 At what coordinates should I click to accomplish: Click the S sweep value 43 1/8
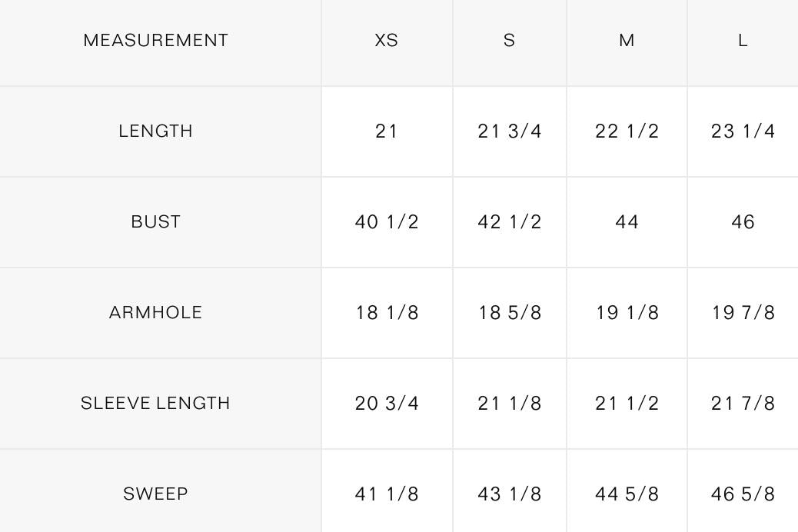pyautogui.click(x=509, y=494)
